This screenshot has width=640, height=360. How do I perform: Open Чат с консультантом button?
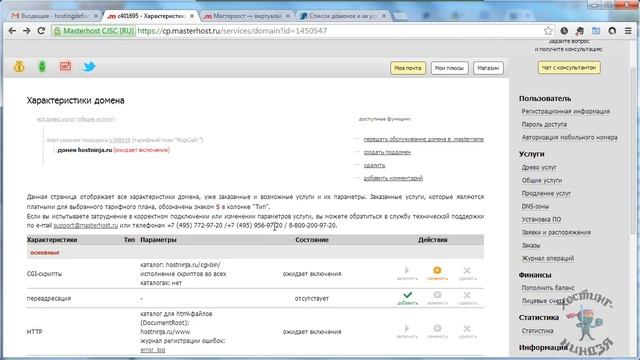click(x=569, y=67)
